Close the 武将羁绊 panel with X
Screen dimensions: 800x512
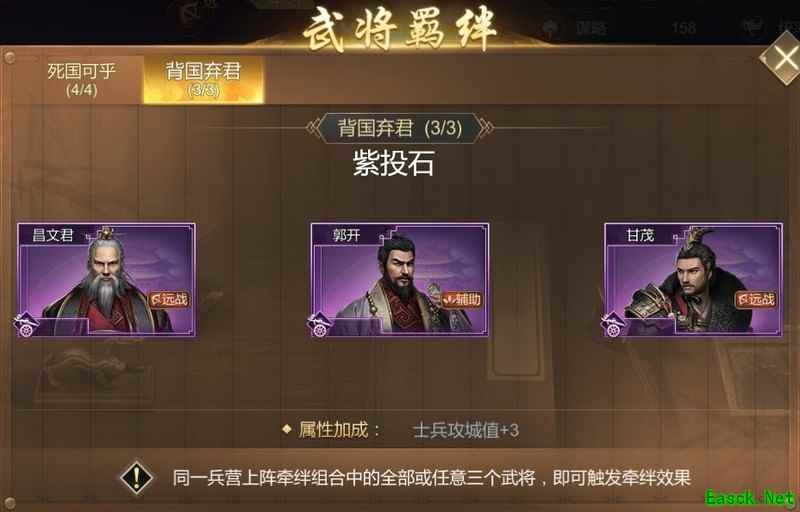pyautogui.click(x=781, y=59)
